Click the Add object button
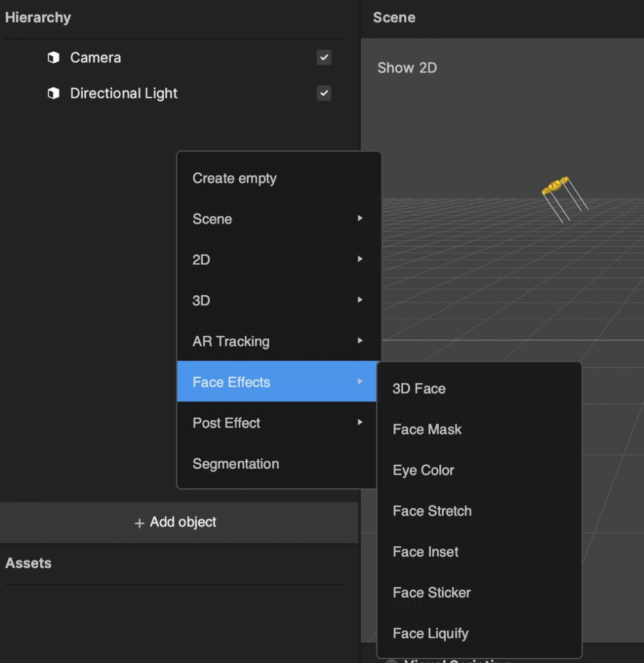The image size is (644, 663). tap(179, 523)
